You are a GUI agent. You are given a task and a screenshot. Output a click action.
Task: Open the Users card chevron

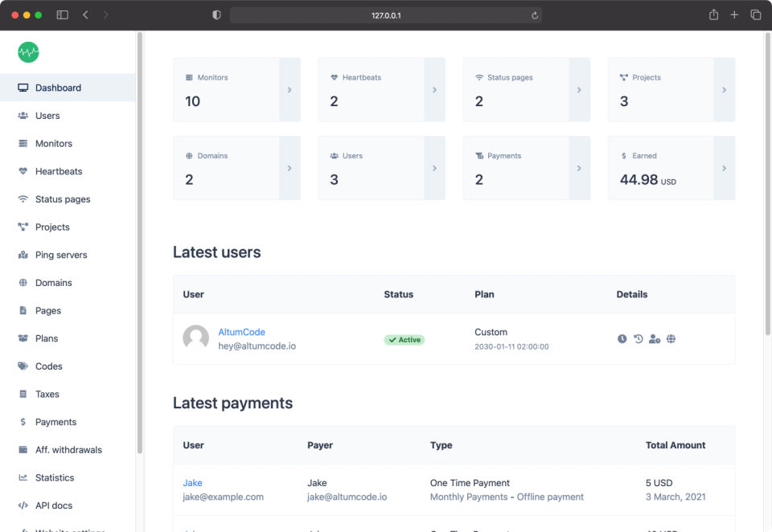[434, 168]
